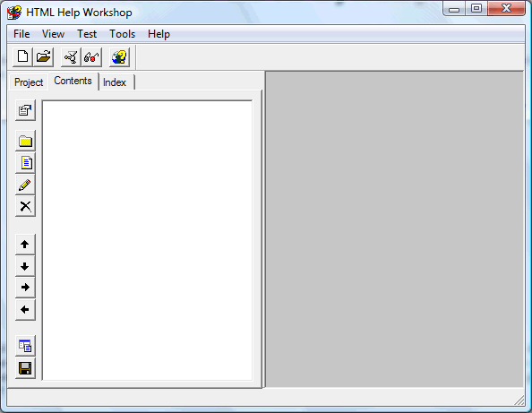532x413 pixels.
Task: Move selection up with up arrow
Action: (25, 245)
